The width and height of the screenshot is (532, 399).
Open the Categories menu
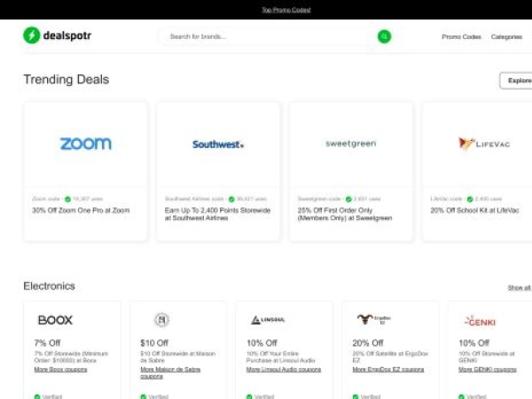(506, 36)
